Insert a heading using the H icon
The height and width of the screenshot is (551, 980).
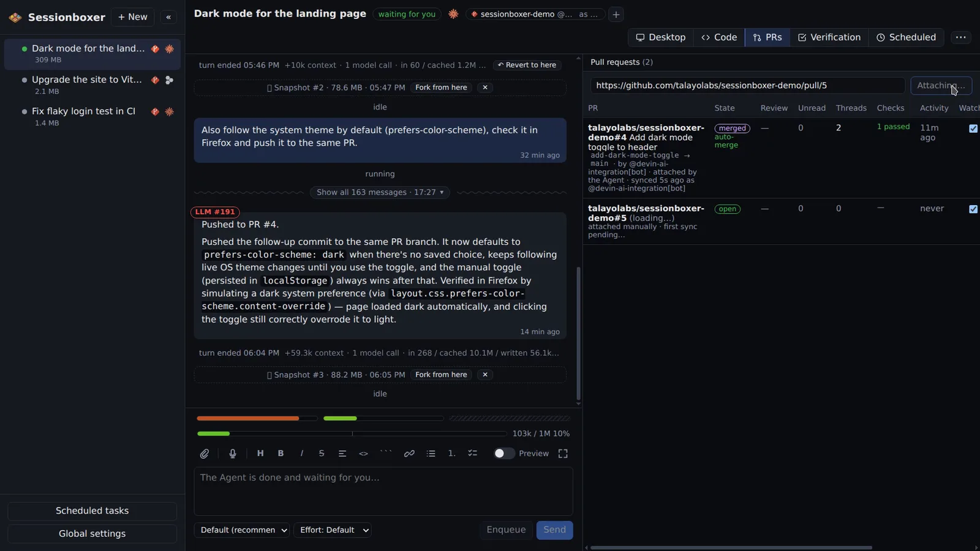(x=260, y=454)
